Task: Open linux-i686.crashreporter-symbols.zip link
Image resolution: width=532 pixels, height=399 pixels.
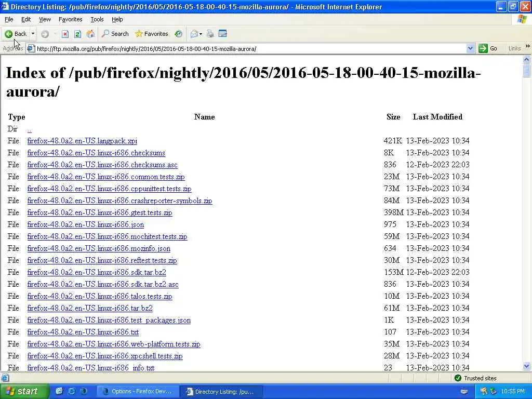Action: click(120, 201)
